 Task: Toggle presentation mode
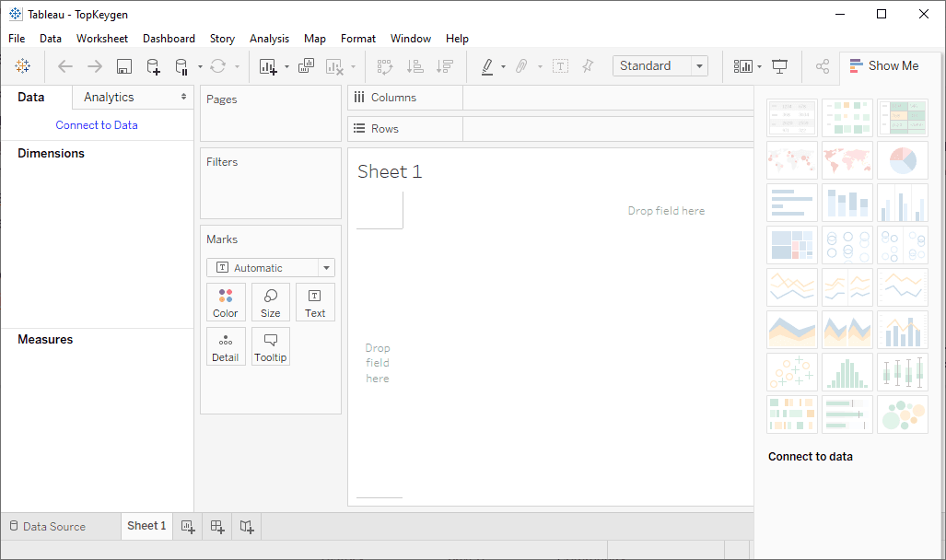[779, 65]
